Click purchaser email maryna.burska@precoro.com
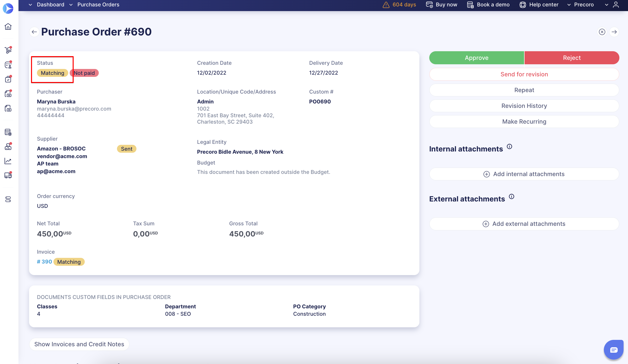The height and width of the screenshot is (364, 628). pos(74,109)
